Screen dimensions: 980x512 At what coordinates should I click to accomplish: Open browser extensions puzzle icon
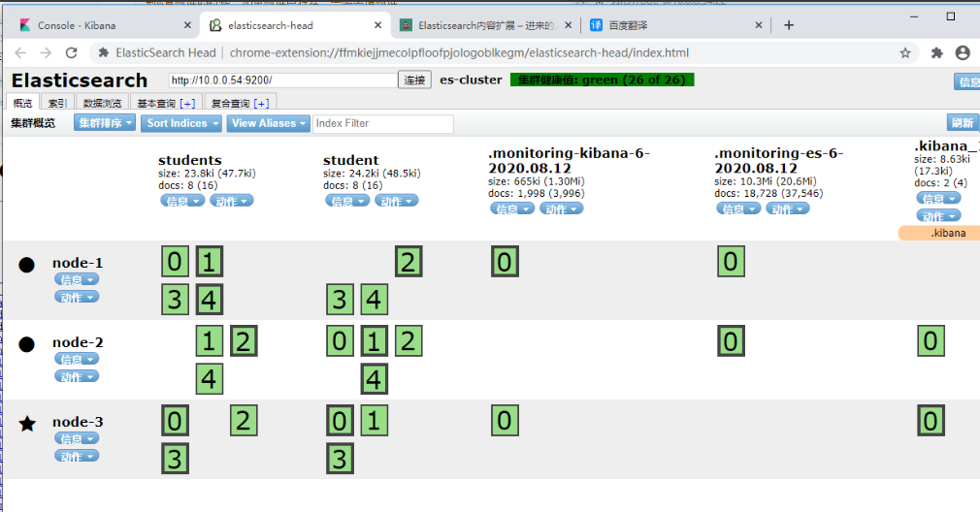tap(937, 53)
